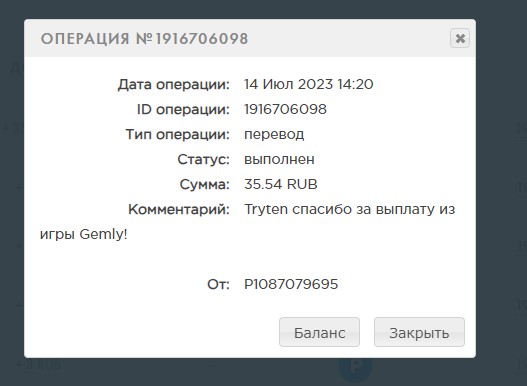Click the dialog header Операция №1916706098

click(x=145, y=38)
